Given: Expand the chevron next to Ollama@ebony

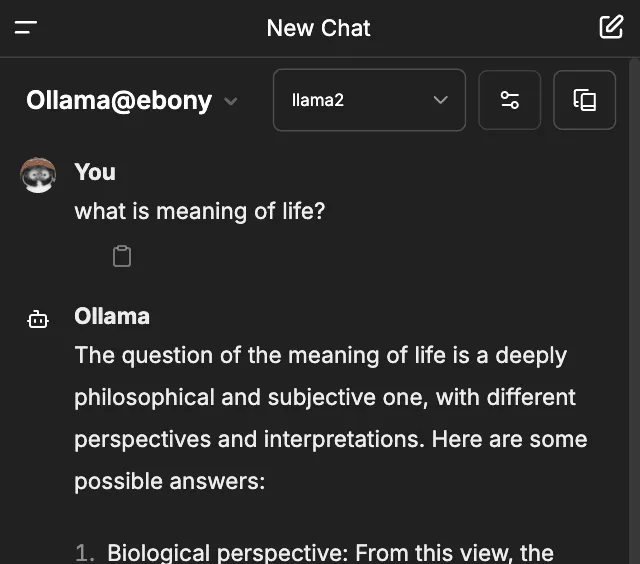Looking at the screenshot, I should (231, 101).
